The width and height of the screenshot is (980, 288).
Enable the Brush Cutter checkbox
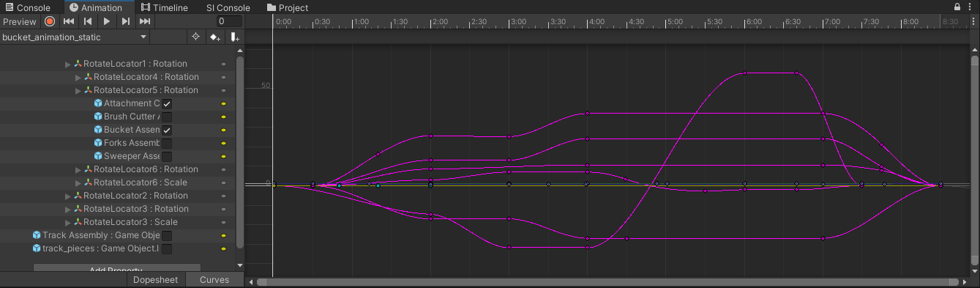tap(167, 117)
